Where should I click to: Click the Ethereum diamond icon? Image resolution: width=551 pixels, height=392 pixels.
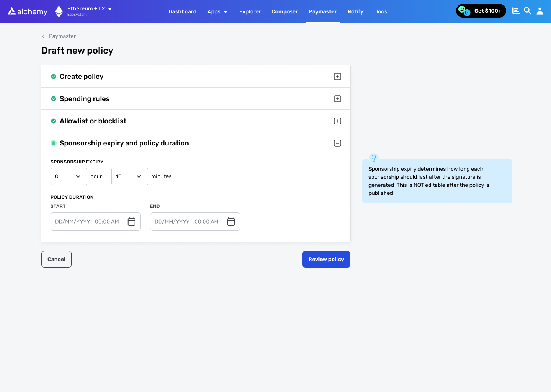[59, 11]
